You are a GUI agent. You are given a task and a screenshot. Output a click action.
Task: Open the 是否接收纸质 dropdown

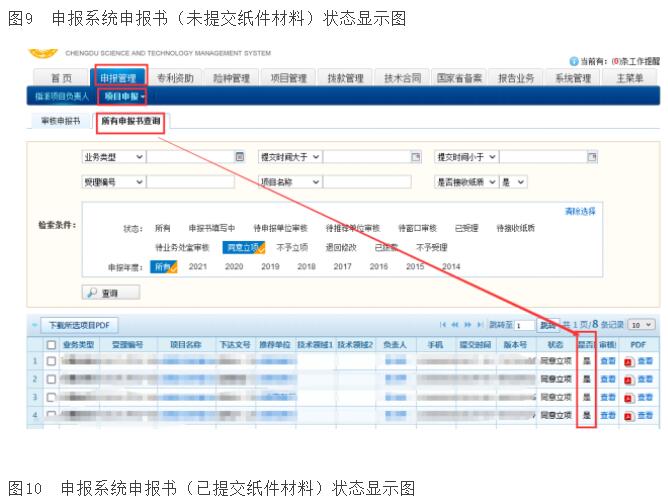coord(490,182)
